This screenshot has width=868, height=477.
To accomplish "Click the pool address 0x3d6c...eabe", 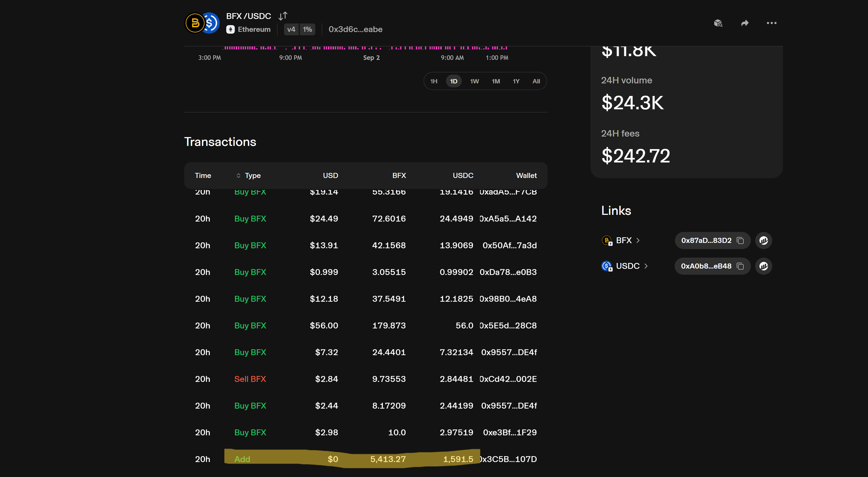I will pyautogui.click(x=355, y=29).
